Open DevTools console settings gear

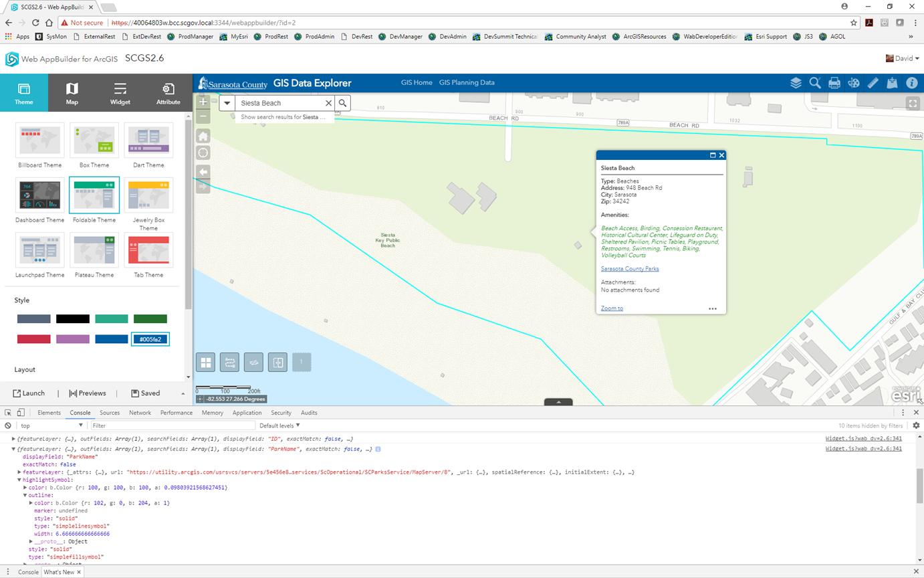coord(916,425)
